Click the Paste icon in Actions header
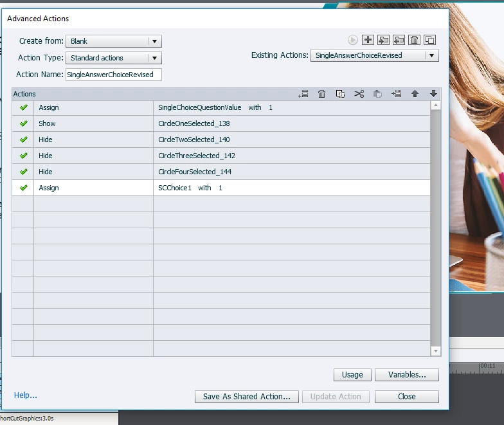 click(377, 94)
